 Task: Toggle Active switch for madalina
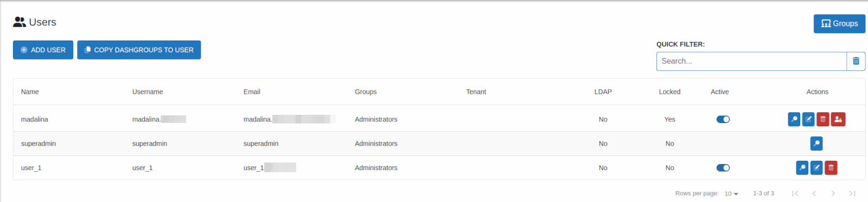(x=723, y=119)
